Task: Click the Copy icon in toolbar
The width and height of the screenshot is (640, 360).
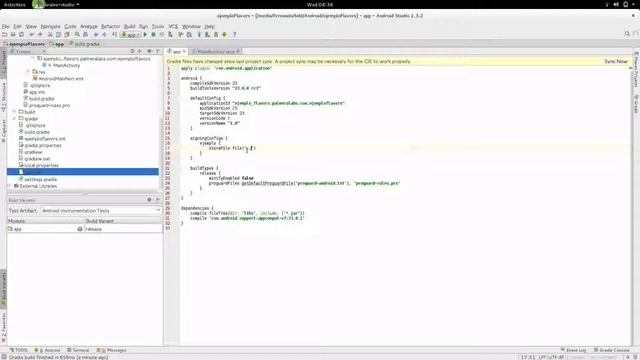Action: [58, 35]
